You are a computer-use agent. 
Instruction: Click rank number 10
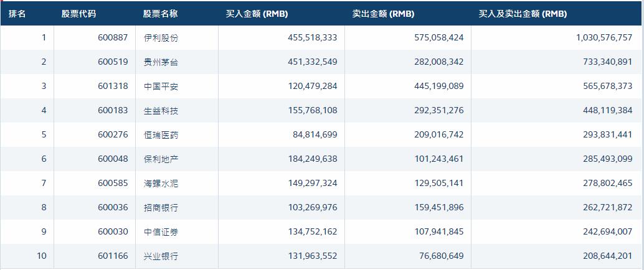42,256
